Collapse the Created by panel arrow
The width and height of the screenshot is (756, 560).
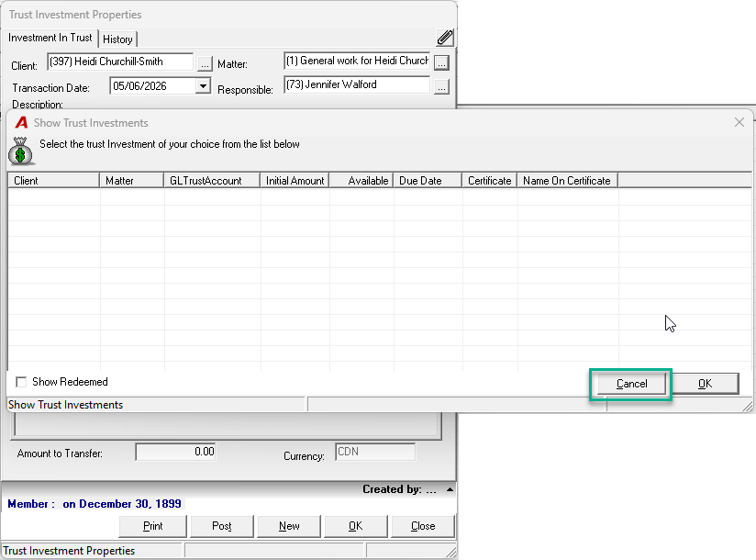coord(450,489)
